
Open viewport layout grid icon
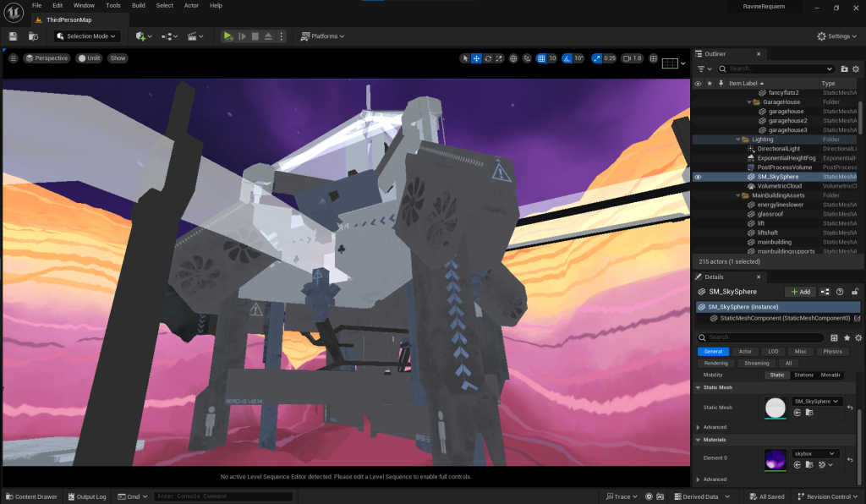[x=654, y=58]
